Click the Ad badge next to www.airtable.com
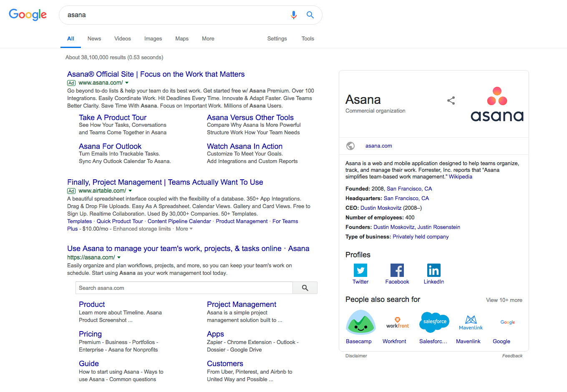Image resolution: width=567 pixels, height=392 pixels. tap(71, 191)
